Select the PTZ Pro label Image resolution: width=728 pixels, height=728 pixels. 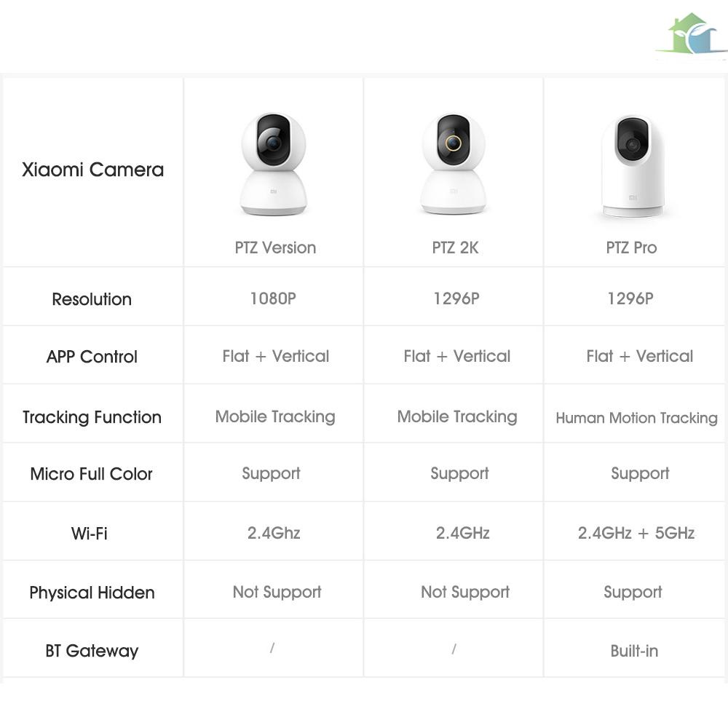coord(631,248)
